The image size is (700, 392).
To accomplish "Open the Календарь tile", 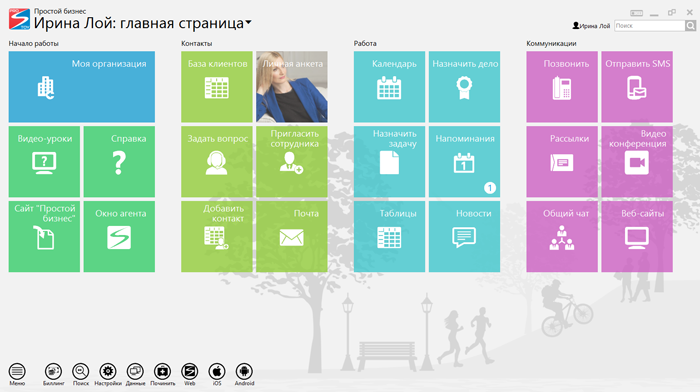I will coord(389,87).
